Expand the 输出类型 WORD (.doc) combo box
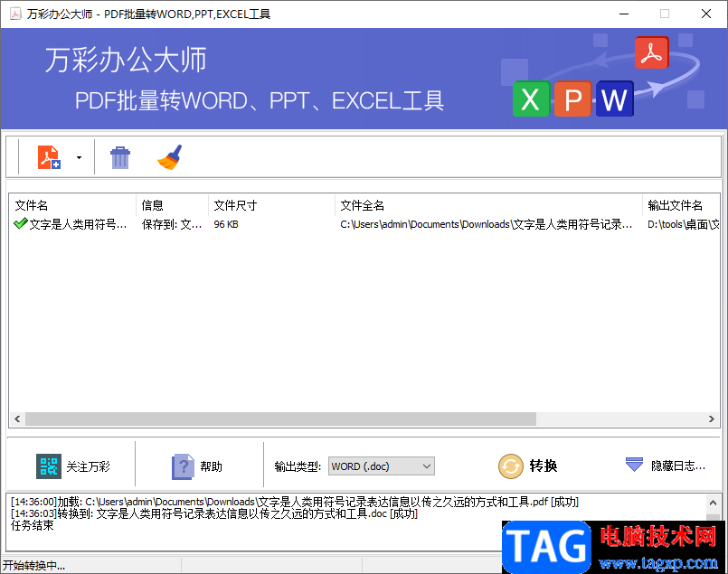Screen dimensions: 728x574 (381, 466)
